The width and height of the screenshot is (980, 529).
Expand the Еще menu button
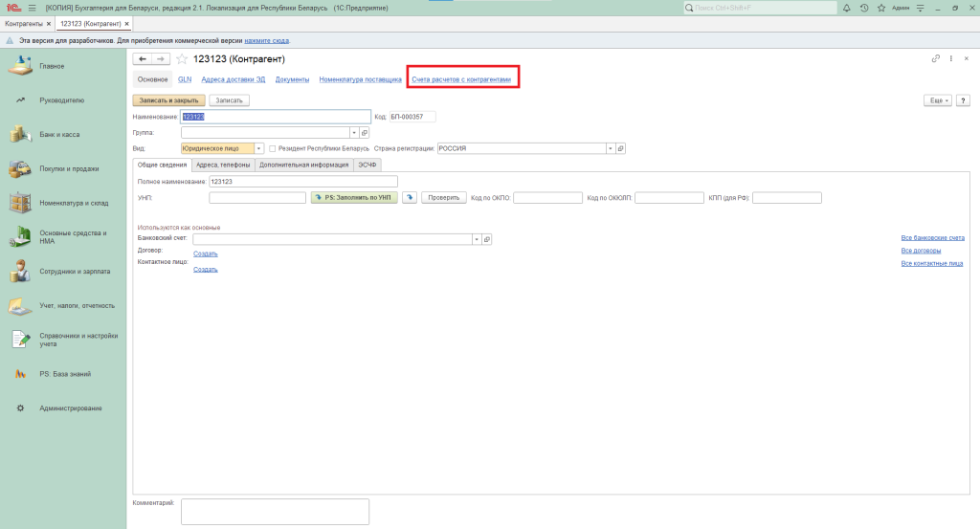[x=937, y=99]
